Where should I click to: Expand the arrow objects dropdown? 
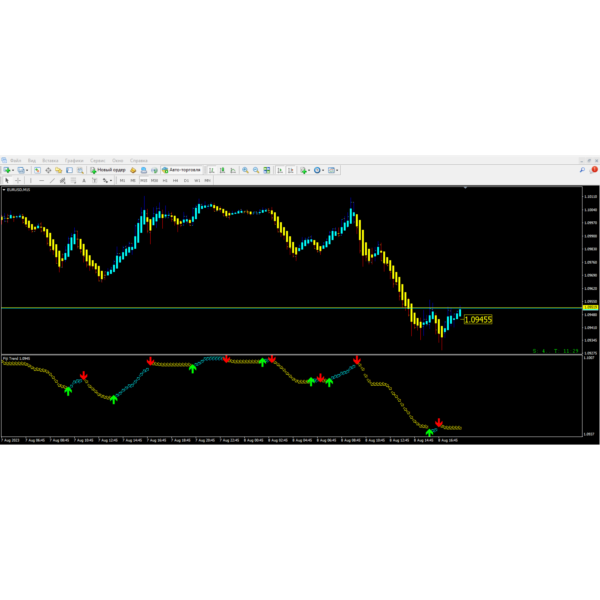click(x=111, y=181)
